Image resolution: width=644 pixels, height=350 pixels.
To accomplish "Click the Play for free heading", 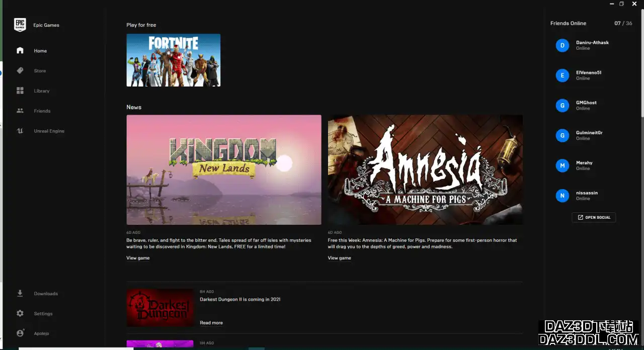I will [141, 25].
